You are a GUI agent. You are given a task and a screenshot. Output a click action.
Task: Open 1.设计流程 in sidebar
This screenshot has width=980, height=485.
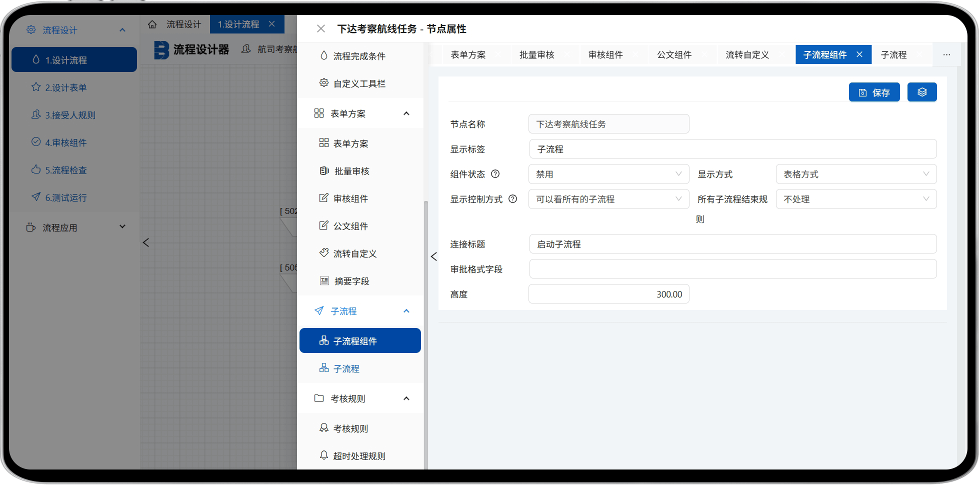pos(74,59)
